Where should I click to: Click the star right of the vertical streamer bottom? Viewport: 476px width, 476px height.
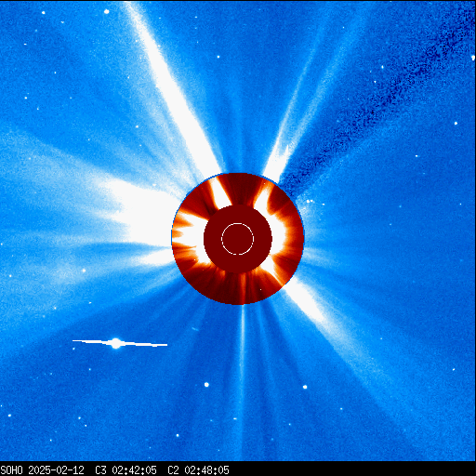click(x=305, y=387)
